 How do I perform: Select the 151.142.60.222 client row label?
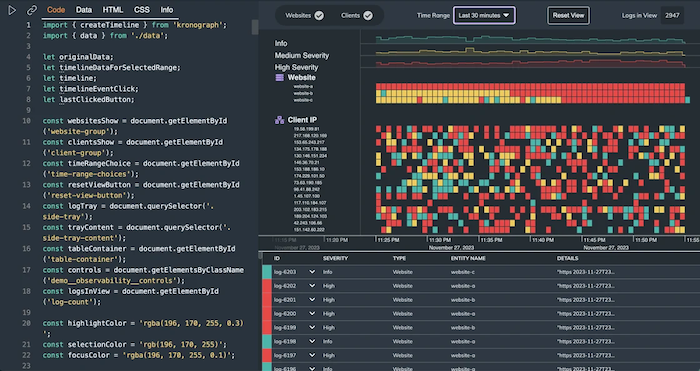309,229
